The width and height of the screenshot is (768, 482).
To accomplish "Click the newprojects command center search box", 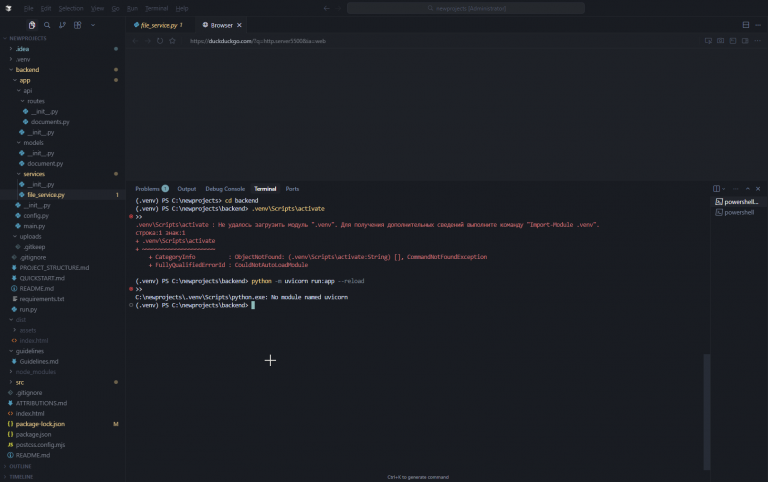I will (x=466, y=8).
